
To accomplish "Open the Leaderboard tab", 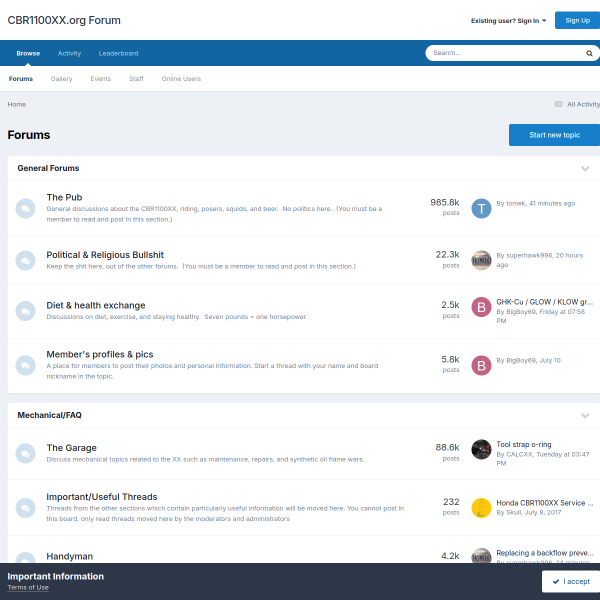I will click(118, 53).
